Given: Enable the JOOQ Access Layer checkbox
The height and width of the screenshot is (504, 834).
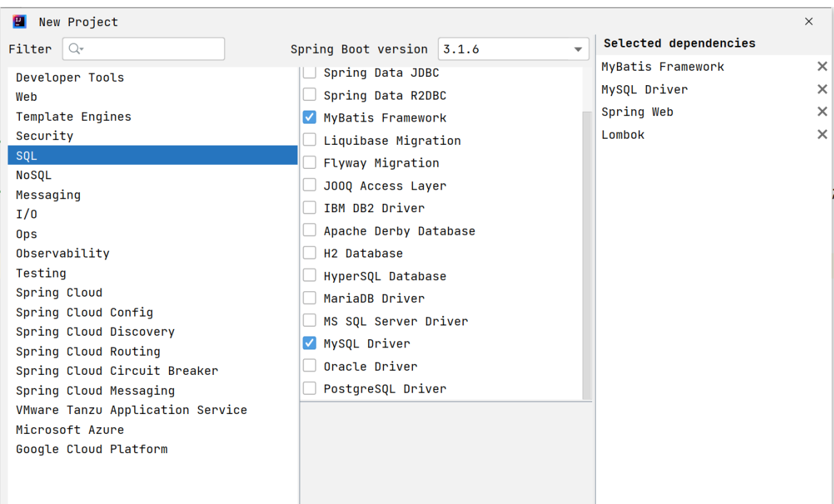Looking at the screenshot, I should [310, 185].
